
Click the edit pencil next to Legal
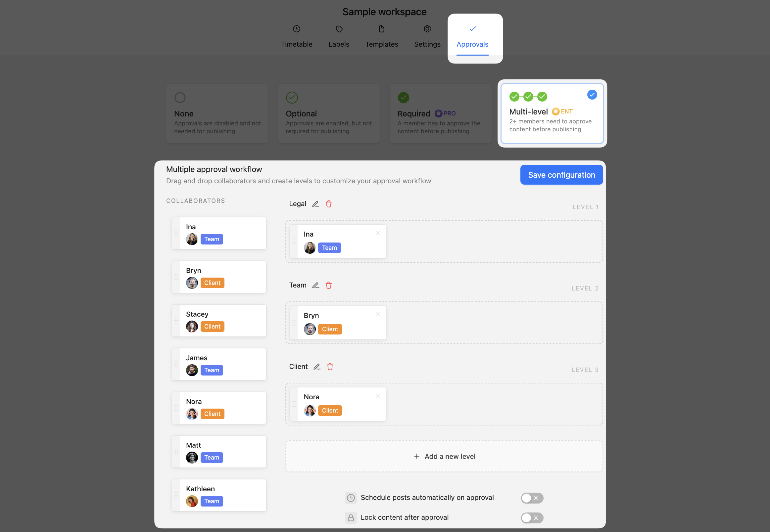(315, 204)
